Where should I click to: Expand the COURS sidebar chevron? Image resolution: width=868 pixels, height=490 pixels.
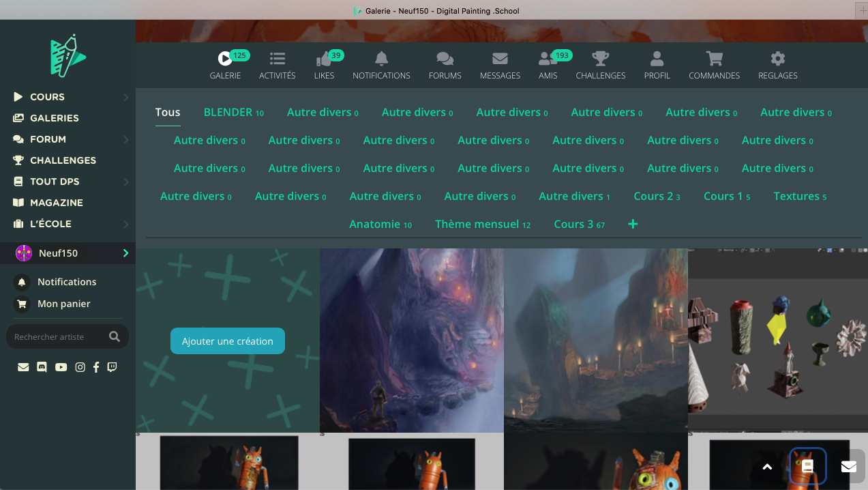125,98
